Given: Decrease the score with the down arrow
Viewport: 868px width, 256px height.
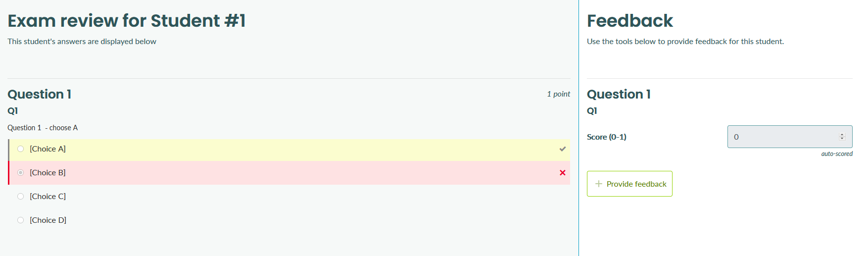Looking at the screenshot, I should [842, 139].
